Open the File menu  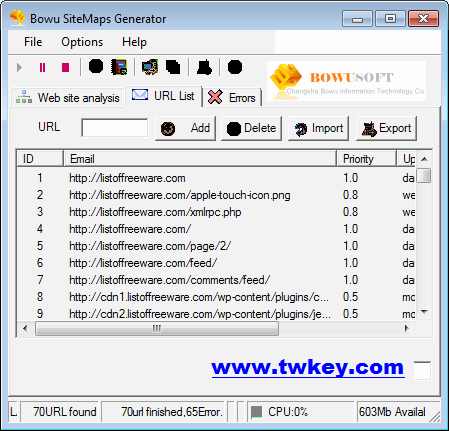pyautogui.click(x=33, y=42)
